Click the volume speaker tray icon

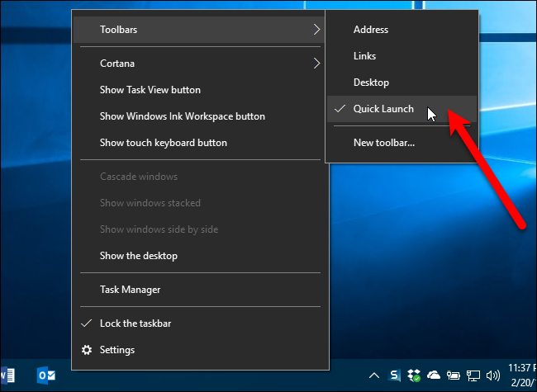tap(494, 375)
